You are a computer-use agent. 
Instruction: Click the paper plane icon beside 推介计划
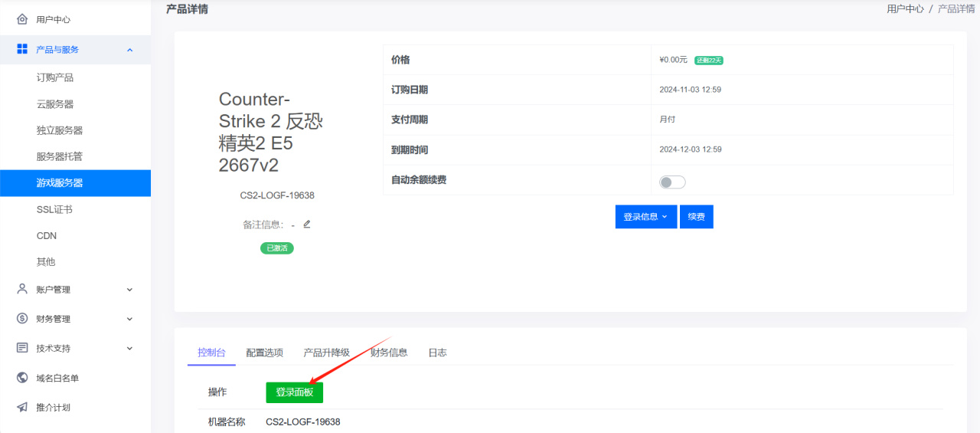coord(22,407)
